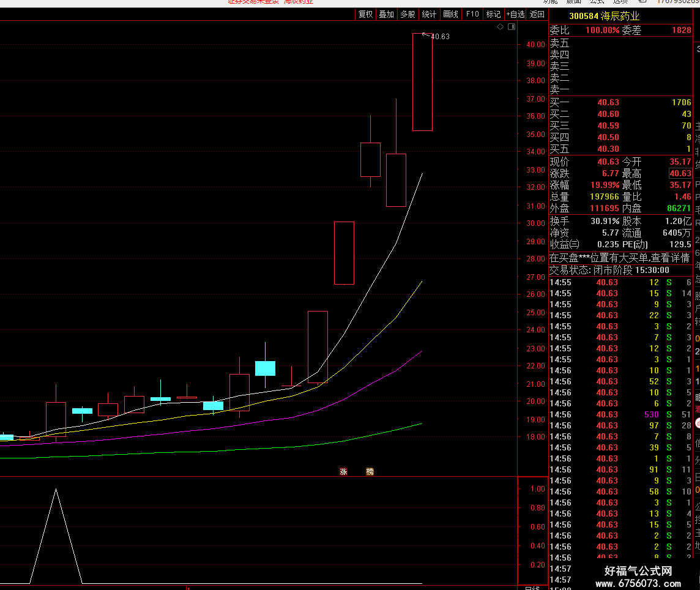The image size is (700, 590).
Task: Click the 涨 marker icon below the candles
Action: (x=343, y=472)
